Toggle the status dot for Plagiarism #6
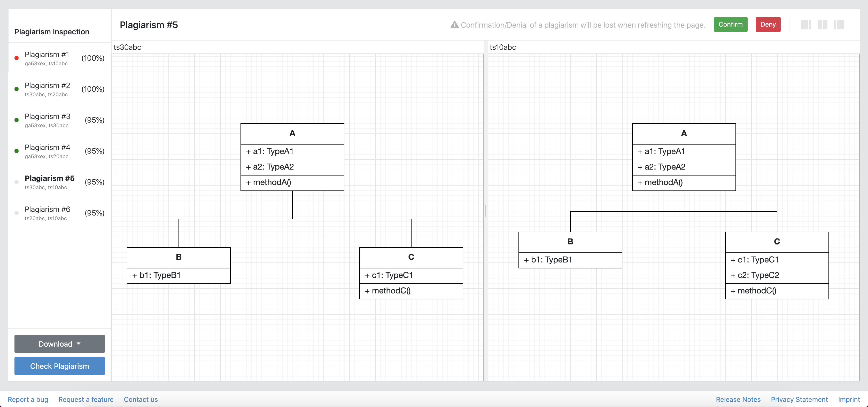 point(17,213)
